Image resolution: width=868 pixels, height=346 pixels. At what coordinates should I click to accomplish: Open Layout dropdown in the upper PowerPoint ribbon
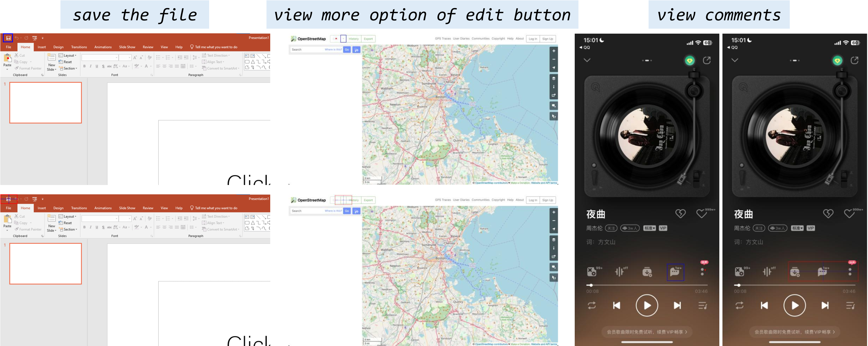pos(67,55)
